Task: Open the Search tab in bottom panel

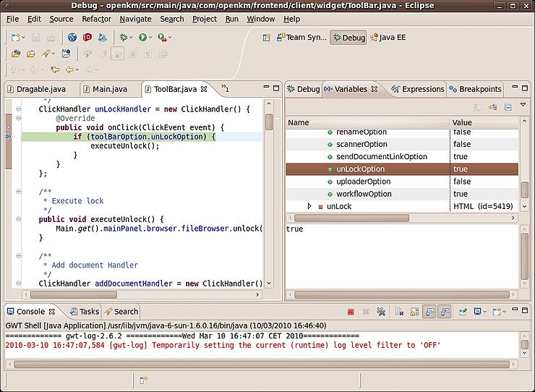Action: coord(121,312)
